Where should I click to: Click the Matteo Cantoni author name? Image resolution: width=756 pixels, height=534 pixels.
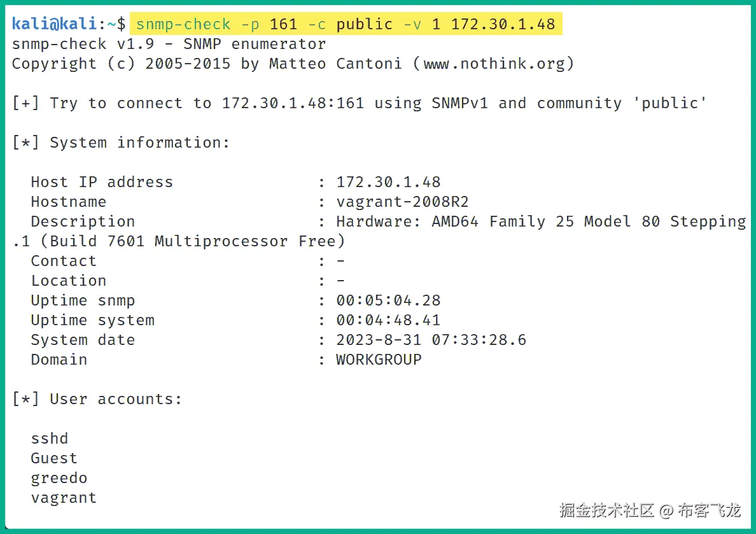tap(335, 64)
